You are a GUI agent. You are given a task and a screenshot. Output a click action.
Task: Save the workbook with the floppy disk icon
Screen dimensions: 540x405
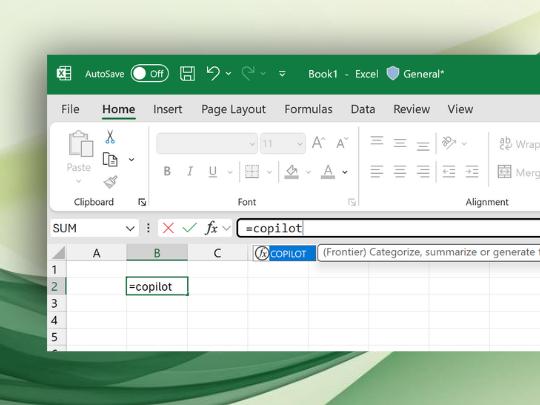187,74
